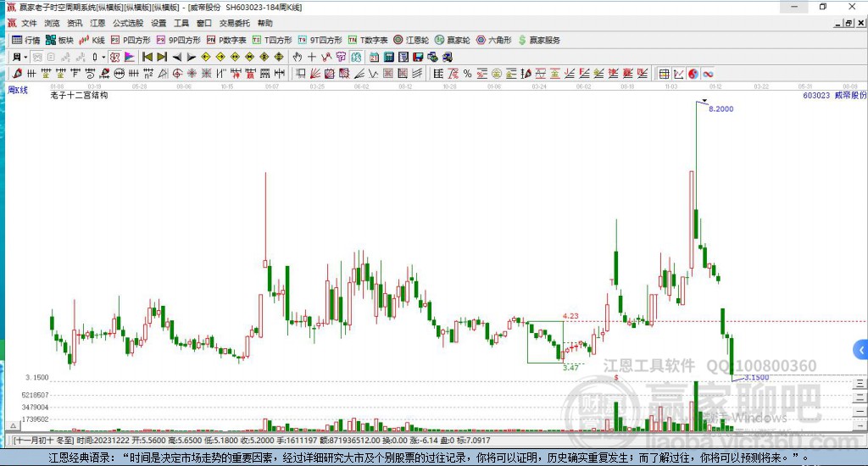Click the 3.47 green price label

point(570,367)
